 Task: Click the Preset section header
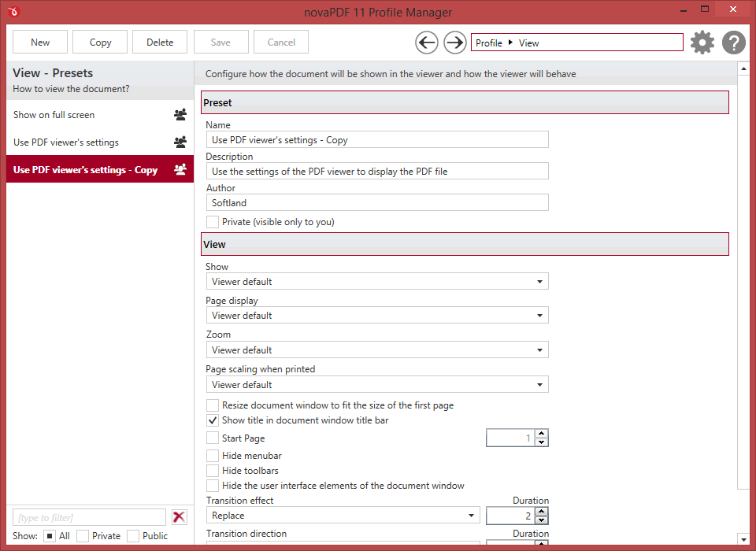[465, 102]
